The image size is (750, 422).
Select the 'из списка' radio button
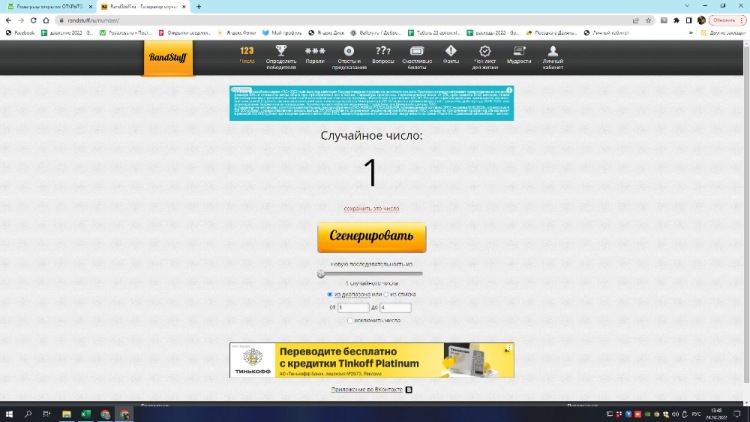(x=387, y=295)
